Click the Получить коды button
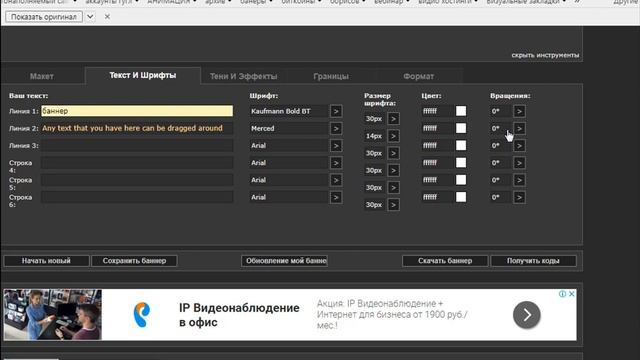Image resolution: width=640 pixels, height=360 pixels. click(533, 261)
